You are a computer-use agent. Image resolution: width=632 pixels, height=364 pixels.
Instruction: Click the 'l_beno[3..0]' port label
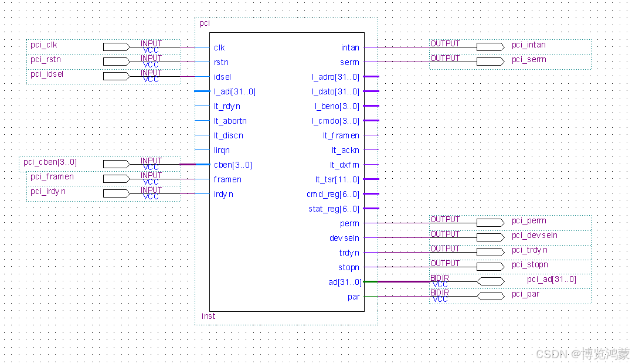(x=337, y=106)
